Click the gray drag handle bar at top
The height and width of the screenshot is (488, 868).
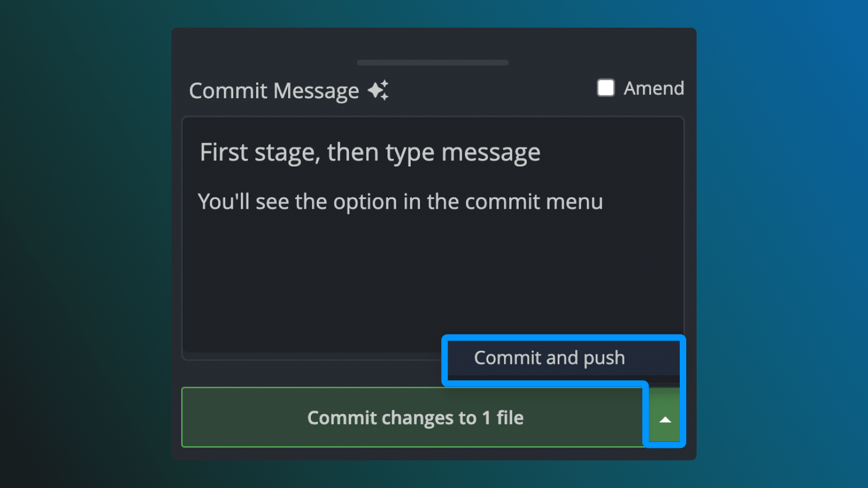(433, 63)
